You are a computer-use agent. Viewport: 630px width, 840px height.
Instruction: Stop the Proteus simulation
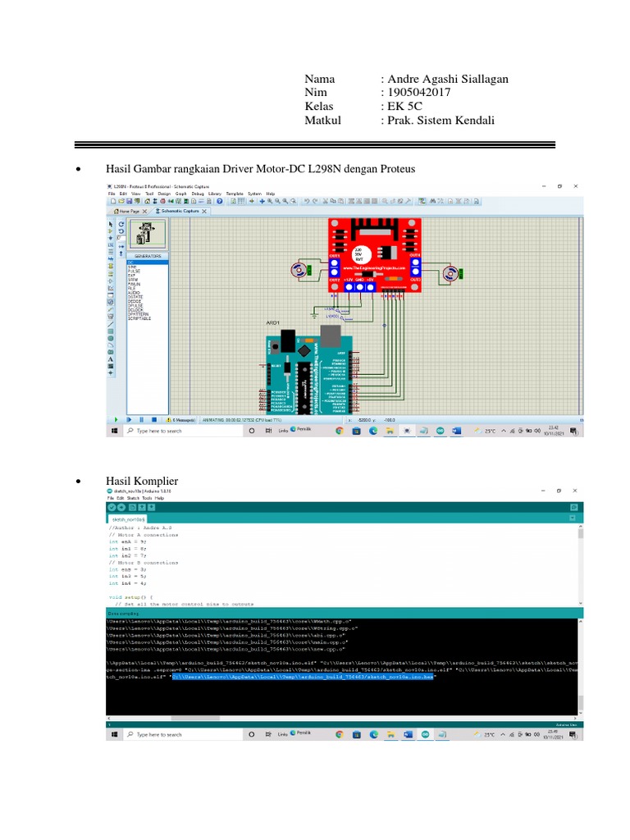click(x=154, y=420)
